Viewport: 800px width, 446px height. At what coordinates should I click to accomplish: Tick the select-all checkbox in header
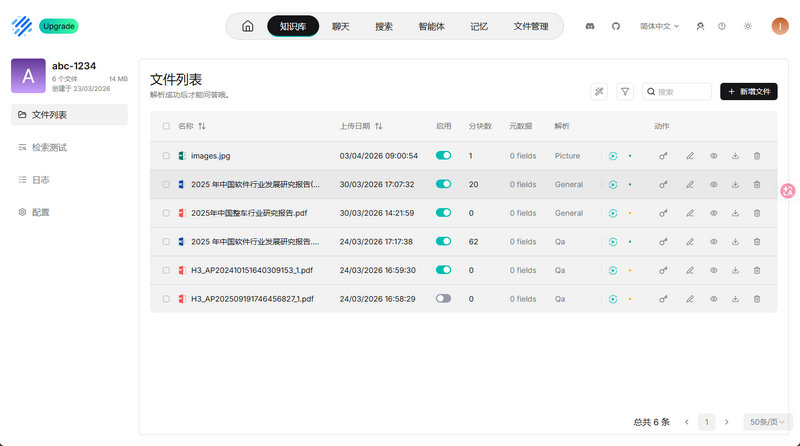pyautogui.click(x=166, y=126)
